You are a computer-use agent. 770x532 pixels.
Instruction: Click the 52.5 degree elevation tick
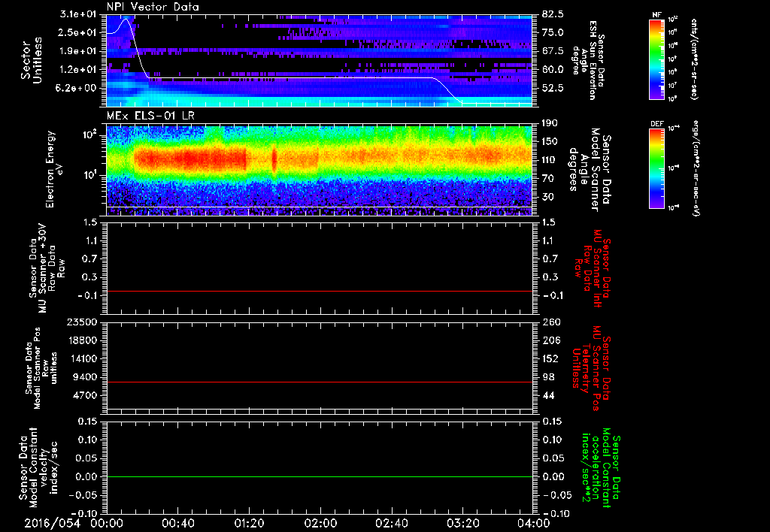[x=553, y=88]
